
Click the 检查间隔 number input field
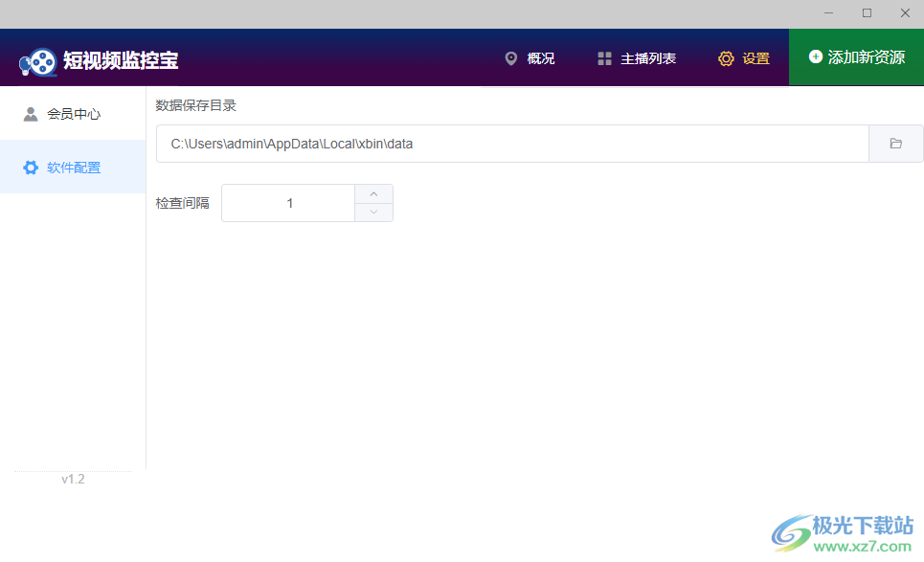click(288, 203)
